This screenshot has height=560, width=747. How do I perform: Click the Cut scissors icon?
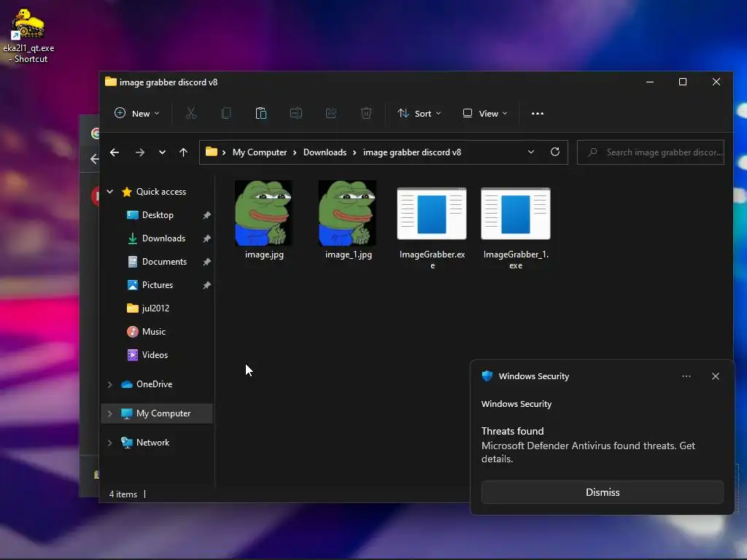pos(190,113)
